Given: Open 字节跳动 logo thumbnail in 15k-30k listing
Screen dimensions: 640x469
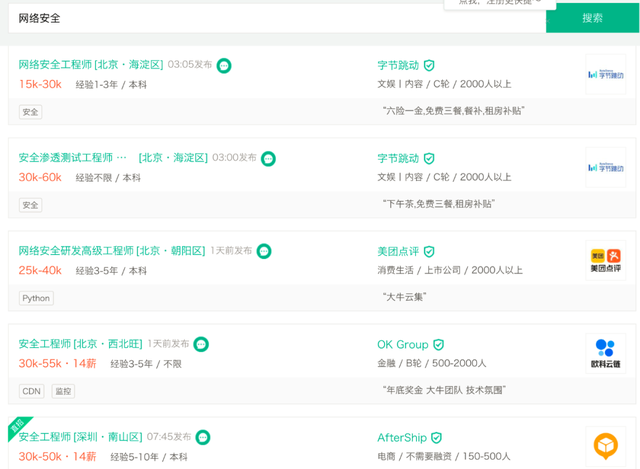Looking at the screenshot, I should (606, 75).
